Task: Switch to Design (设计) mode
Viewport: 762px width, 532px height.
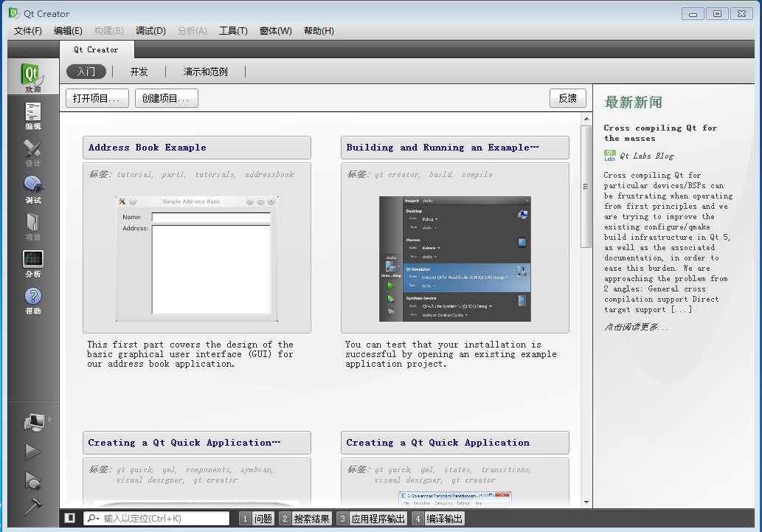Action: [x=33, y=153]
